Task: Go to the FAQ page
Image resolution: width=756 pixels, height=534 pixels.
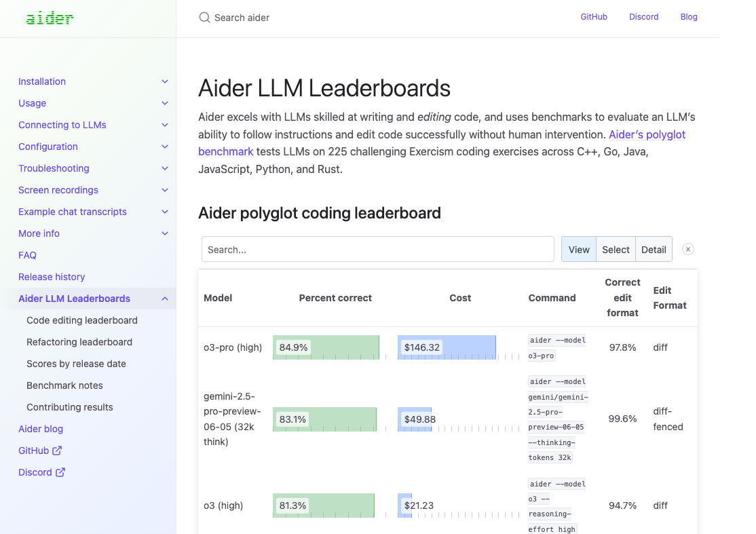Action: 28,255
